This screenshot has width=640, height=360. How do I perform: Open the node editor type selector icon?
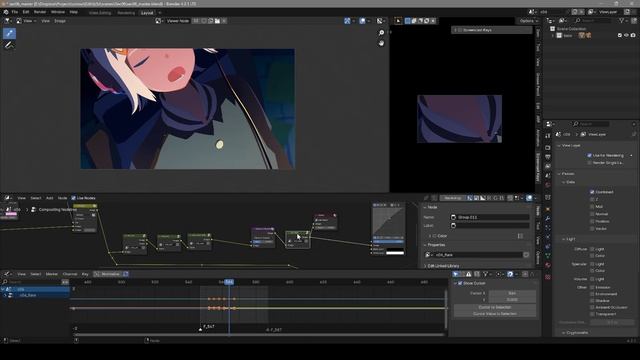click(7, 198)
